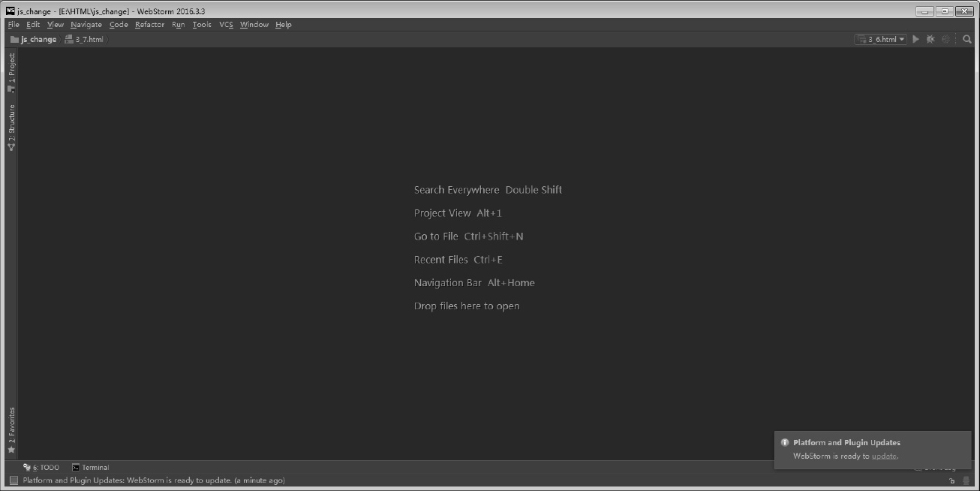This screenshot has width=980, height=491.
Task: Click the 'Search Everywhere Double Shift' hint text
Action: [488, 190]
